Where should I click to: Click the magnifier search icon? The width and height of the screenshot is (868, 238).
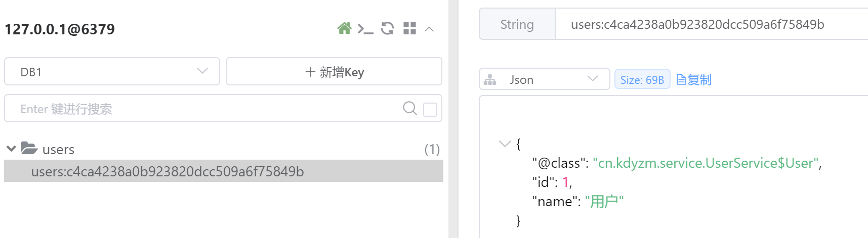click(409, 108)
